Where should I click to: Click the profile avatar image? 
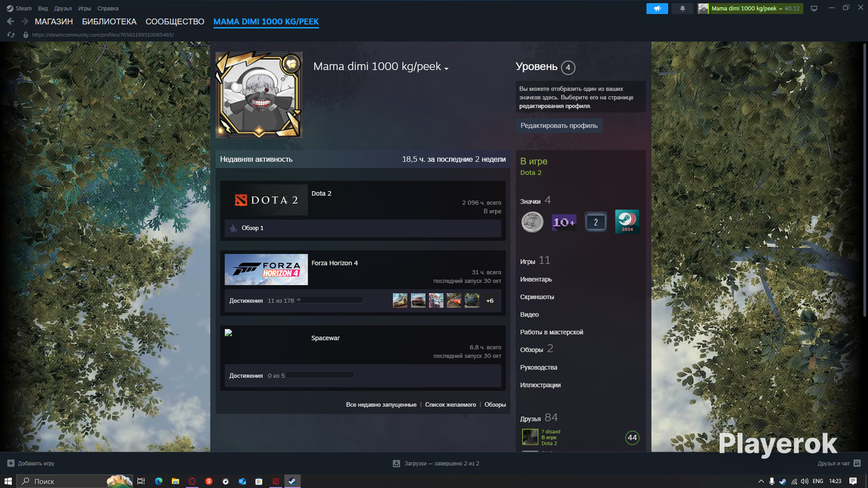coord(259,95)
